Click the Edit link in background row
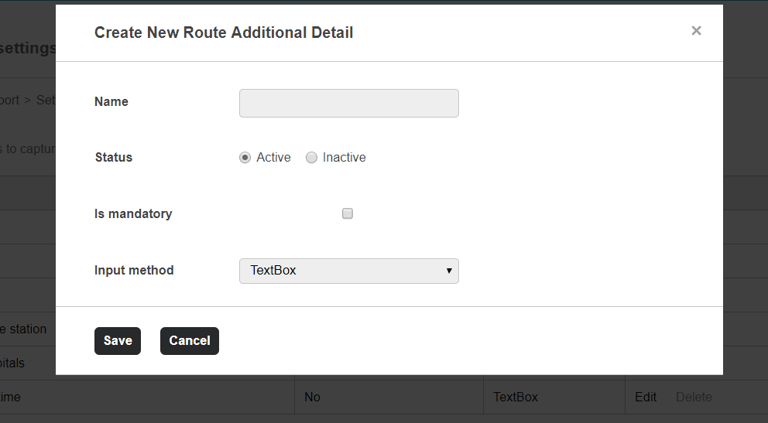768x423 pixels. 646,397
